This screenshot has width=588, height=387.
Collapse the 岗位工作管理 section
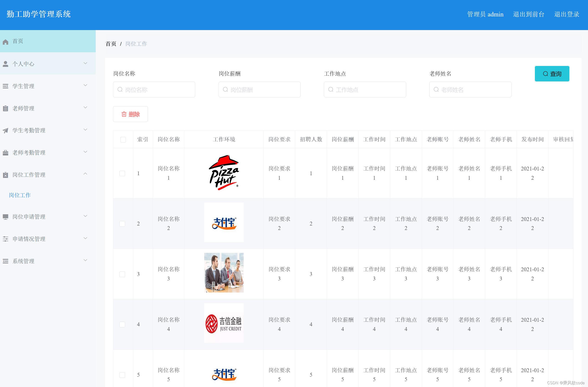tap(85, 174)
